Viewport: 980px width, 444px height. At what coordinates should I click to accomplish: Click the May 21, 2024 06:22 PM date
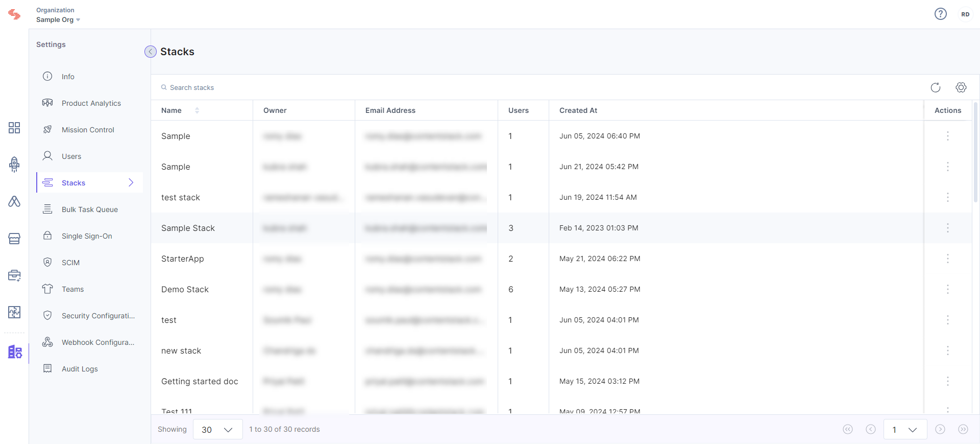[600, 259]
